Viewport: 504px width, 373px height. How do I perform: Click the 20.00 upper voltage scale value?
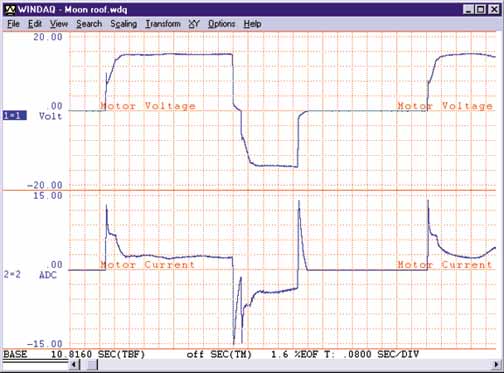[x=48, y=37]
